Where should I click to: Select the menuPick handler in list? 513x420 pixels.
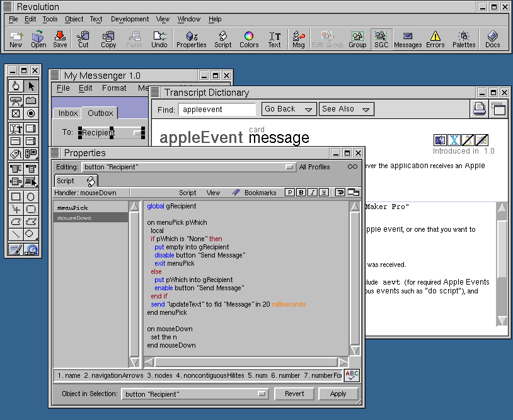[x=91, y=208]
